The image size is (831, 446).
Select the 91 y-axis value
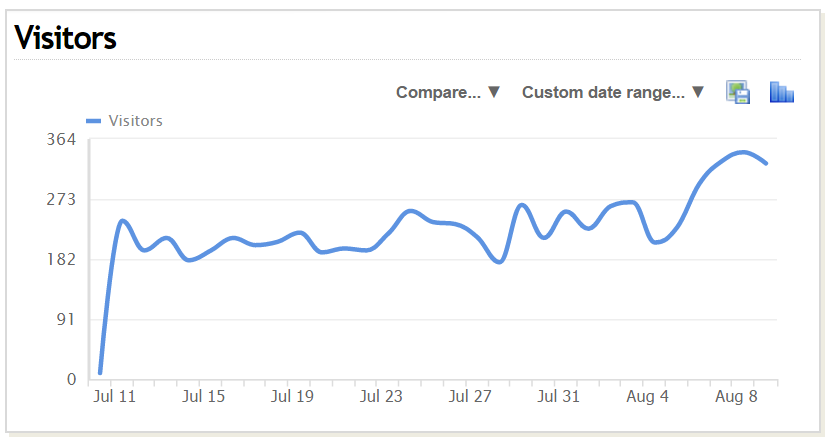tap(67, 319)
